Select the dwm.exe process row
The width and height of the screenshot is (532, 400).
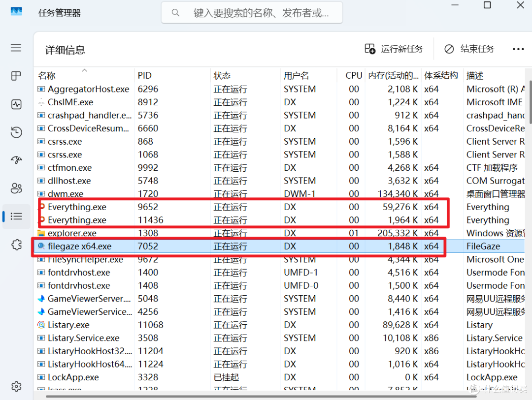coord(280,194)
